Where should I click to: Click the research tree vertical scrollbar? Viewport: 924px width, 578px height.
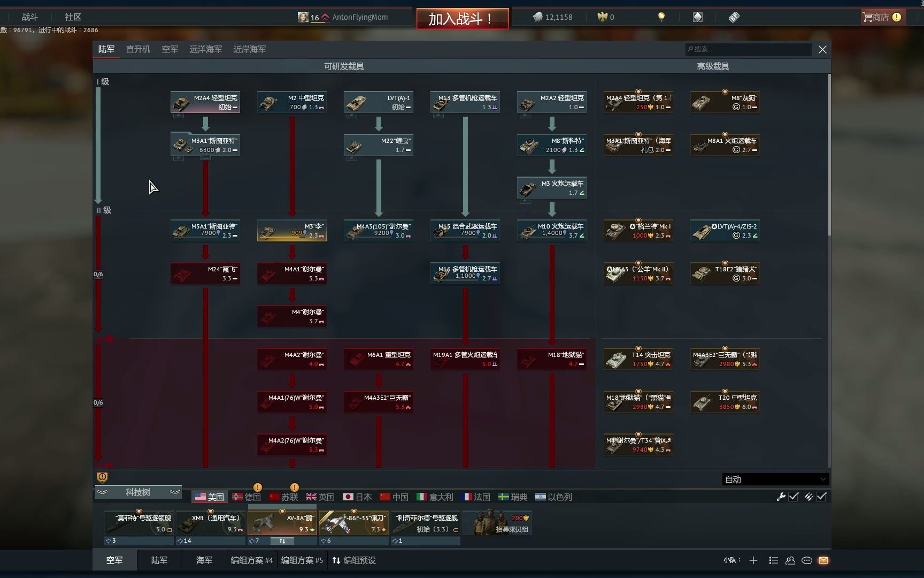[829, 155]
